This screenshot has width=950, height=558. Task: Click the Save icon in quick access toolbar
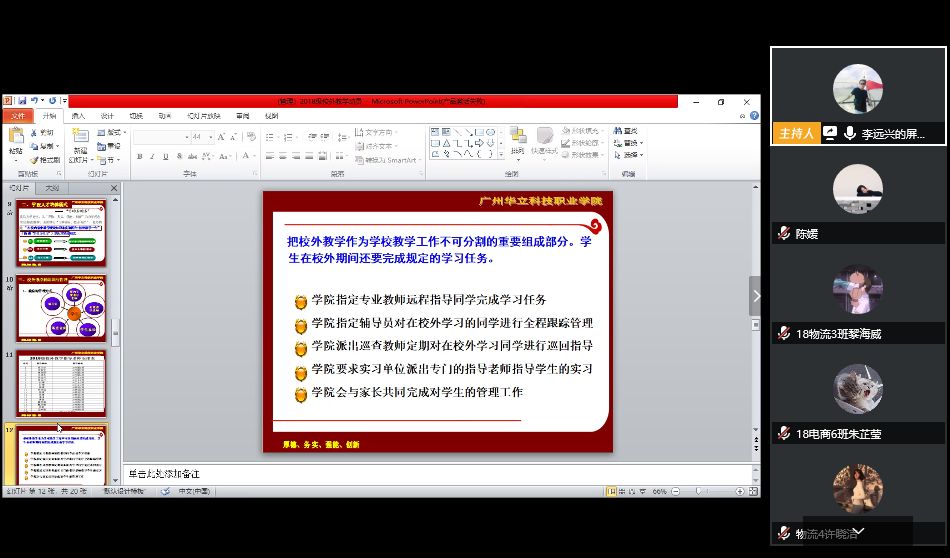click(x=21, y=101)
